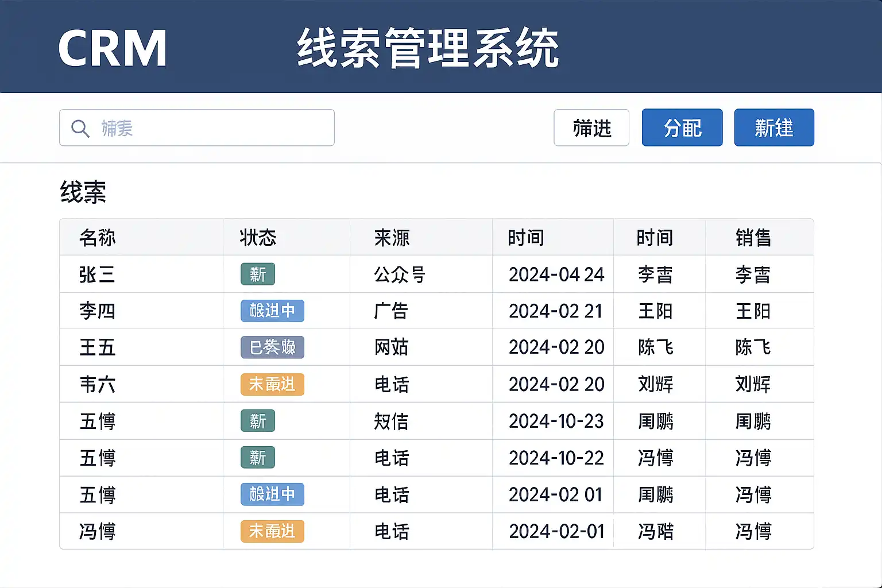Open the lead named 韦六
The height and width of the screenshot is (588, 882).
(x=97, y=384)
